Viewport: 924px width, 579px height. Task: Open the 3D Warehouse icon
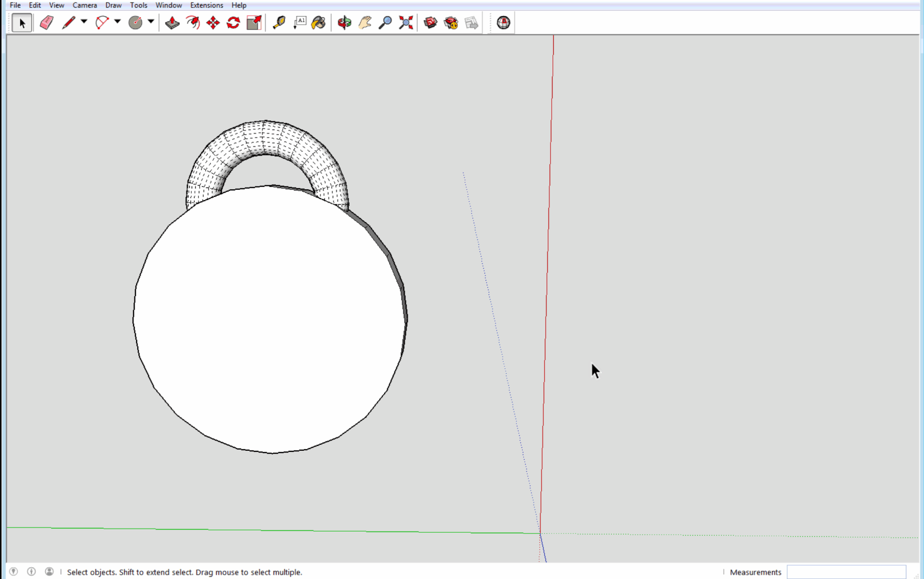[430, 23]
